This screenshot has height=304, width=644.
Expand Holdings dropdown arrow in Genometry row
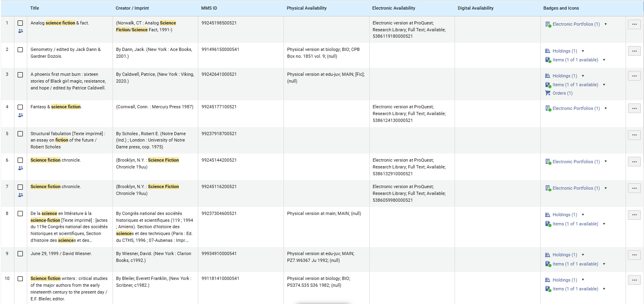pos(583,51)
